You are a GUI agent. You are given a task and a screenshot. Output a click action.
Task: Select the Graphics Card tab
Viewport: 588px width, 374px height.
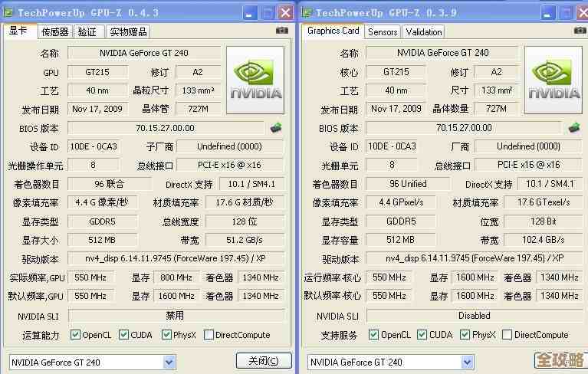pos(333,31)
